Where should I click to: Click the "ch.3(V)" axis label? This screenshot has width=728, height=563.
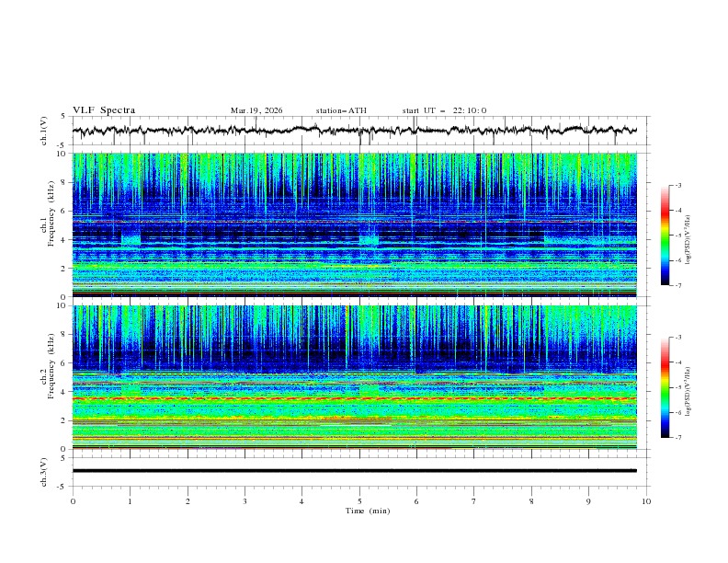(43, 472)
